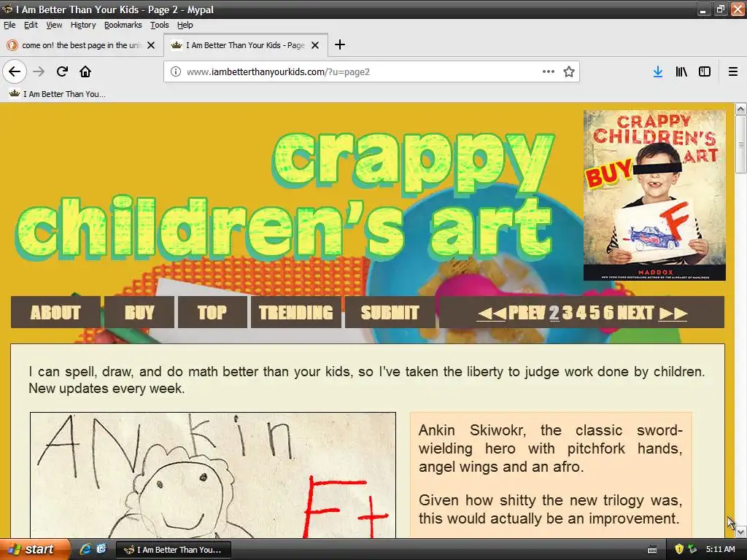Go to page 4 in pagination
Screen dimensions: 747x560
coord(581,313)
